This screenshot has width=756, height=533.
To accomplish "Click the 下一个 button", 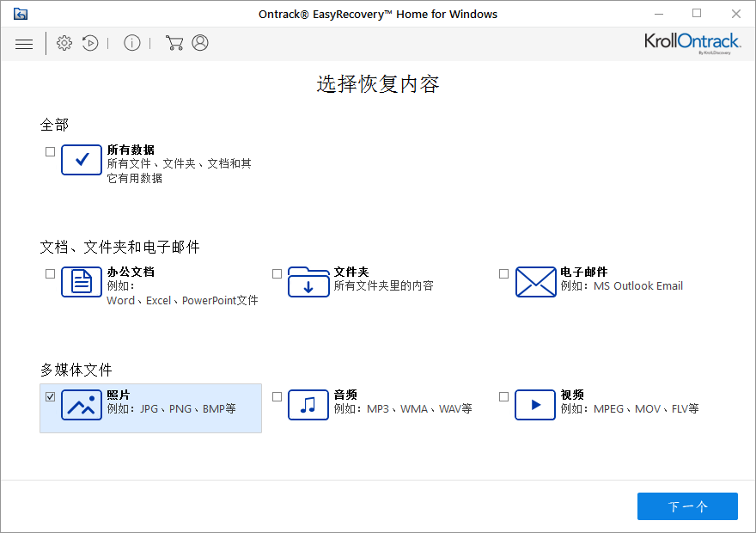I will pyautogui.click(x=687, y=506).
